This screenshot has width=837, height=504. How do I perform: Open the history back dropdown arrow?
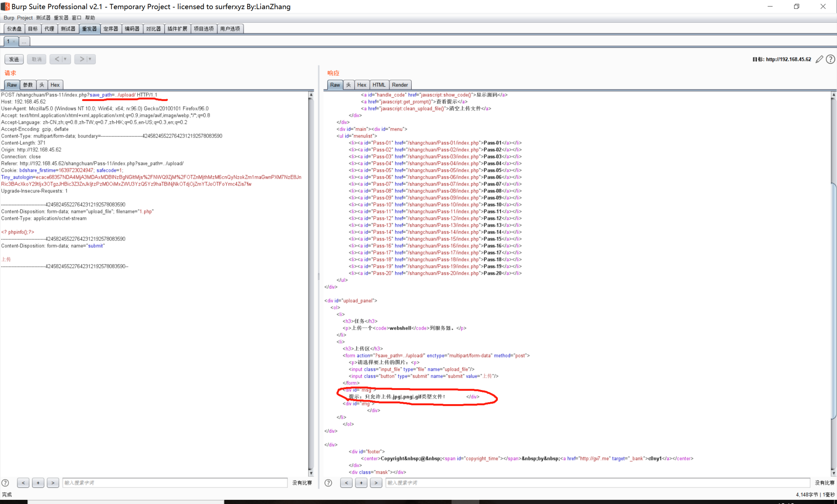point(65,59)
